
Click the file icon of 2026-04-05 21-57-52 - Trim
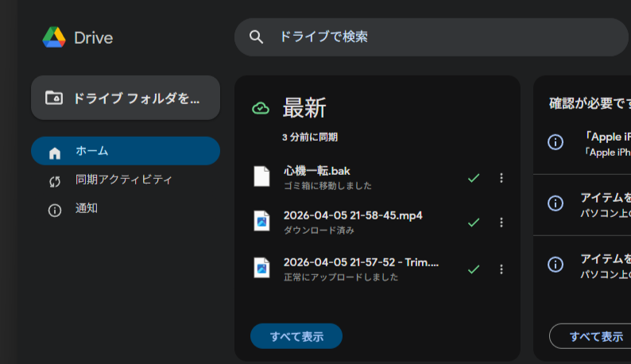click(x=261, y=268)
